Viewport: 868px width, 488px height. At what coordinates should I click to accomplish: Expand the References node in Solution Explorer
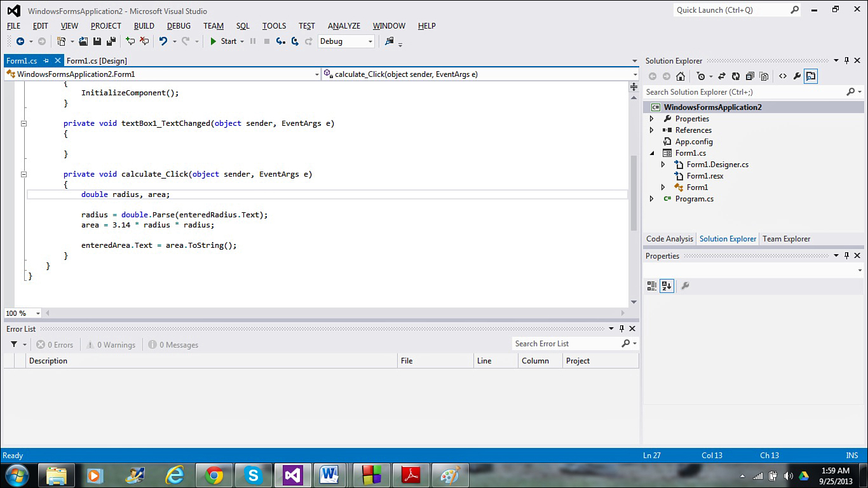651,130
